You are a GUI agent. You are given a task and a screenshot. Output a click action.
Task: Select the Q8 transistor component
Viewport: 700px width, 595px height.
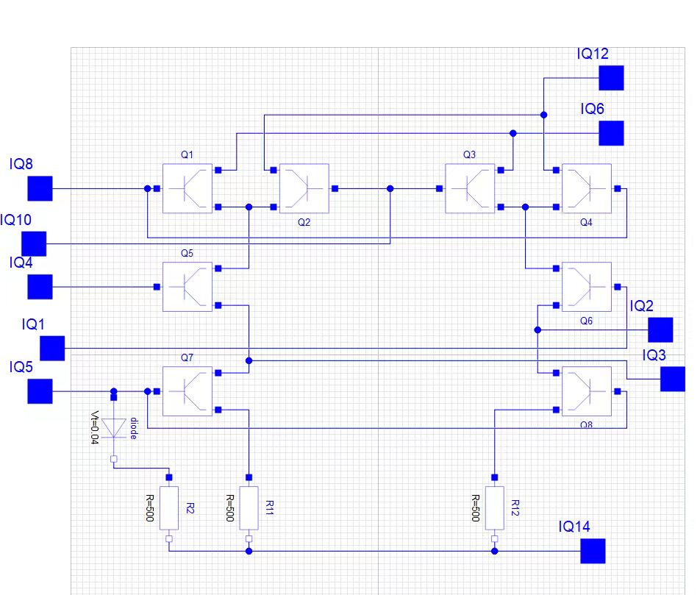coord(587,391)
